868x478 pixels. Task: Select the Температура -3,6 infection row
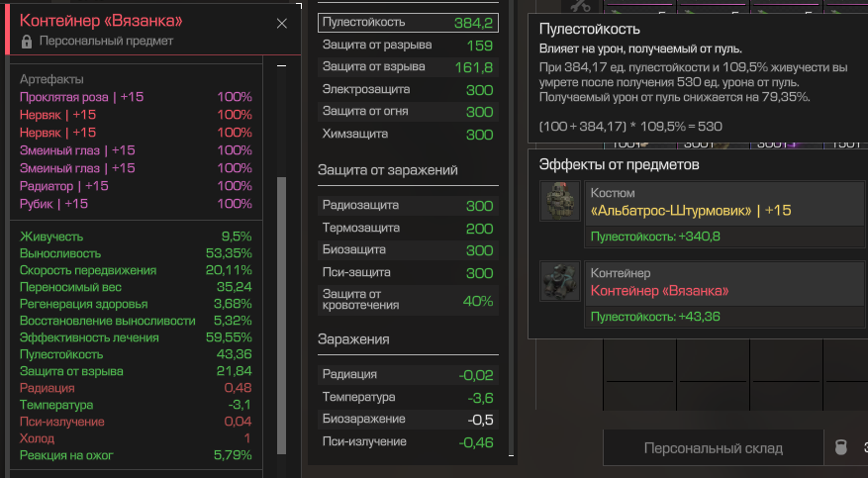click(408, 398)
